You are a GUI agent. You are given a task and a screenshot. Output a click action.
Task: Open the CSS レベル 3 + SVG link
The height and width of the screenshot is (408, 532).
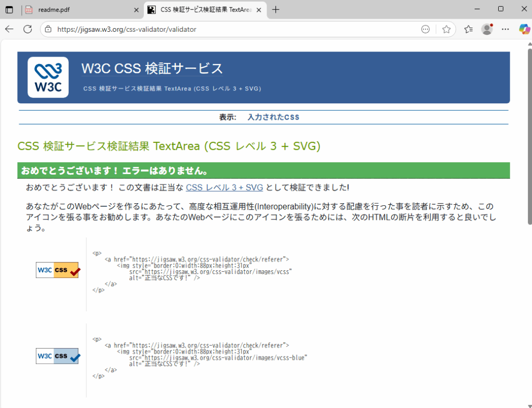click(x=224, y=188)
